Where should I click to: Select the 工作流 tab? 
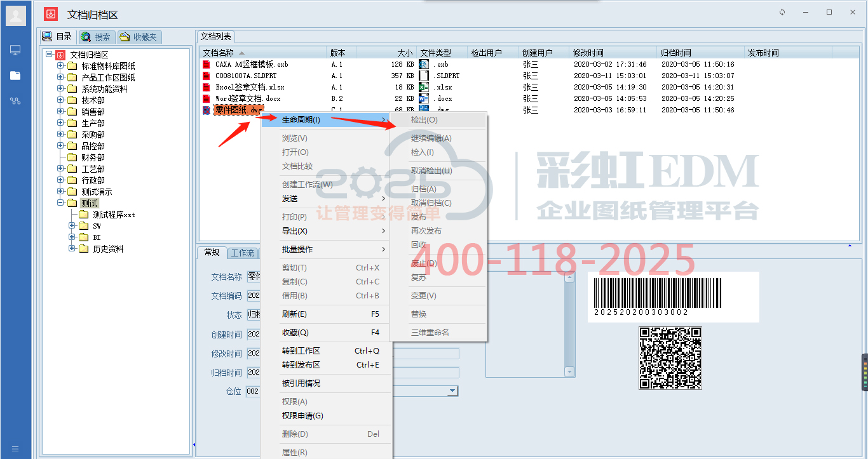coord(242,253)
